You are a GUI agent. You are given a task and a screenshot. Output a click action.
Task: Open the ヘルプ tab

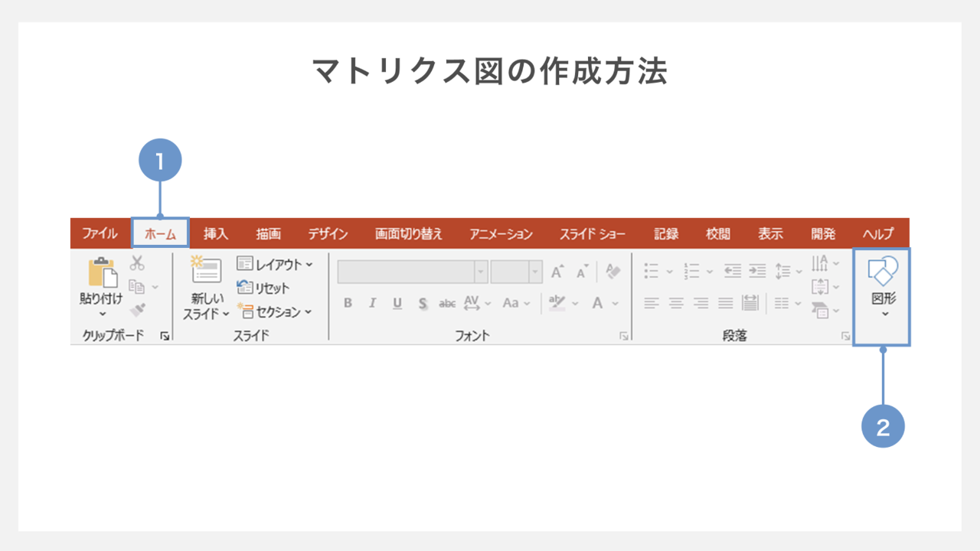877,233
